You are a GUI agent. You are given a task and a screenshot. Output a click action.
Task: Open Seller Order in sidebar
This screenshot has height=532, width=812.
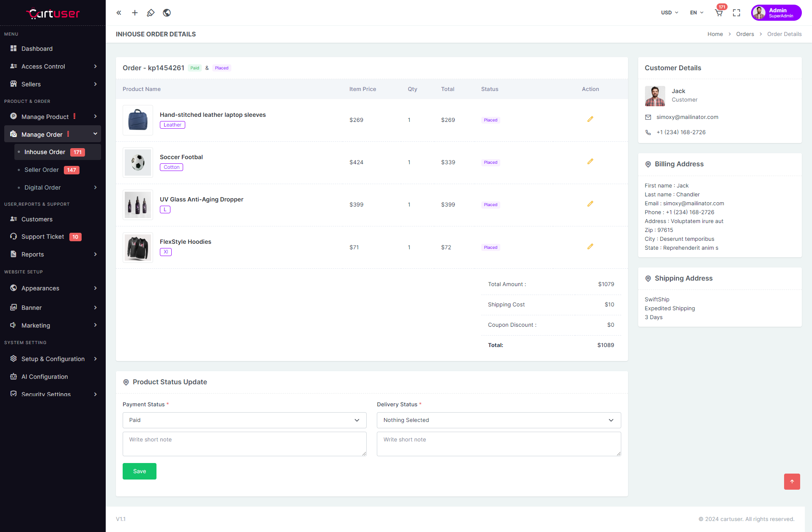[42, 170]
